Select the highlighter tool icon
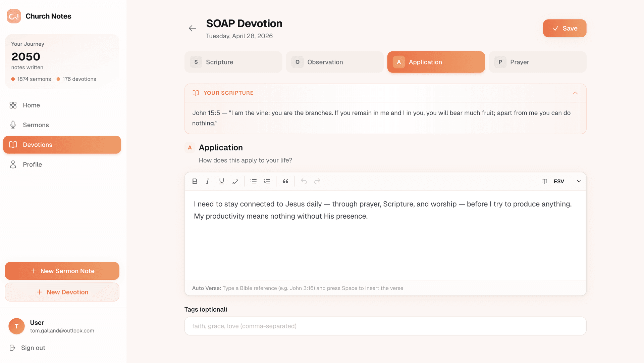 [x=235, y=181]
